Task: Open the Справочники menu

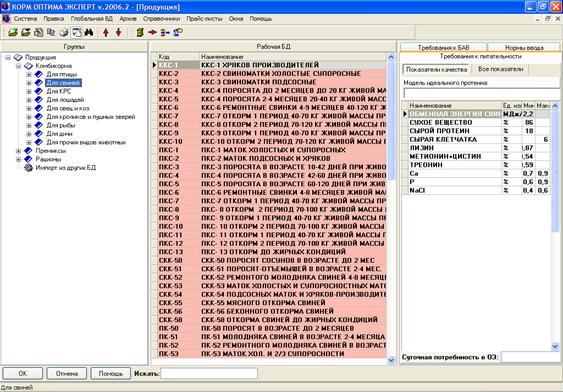Action: [x=161, y=19]
